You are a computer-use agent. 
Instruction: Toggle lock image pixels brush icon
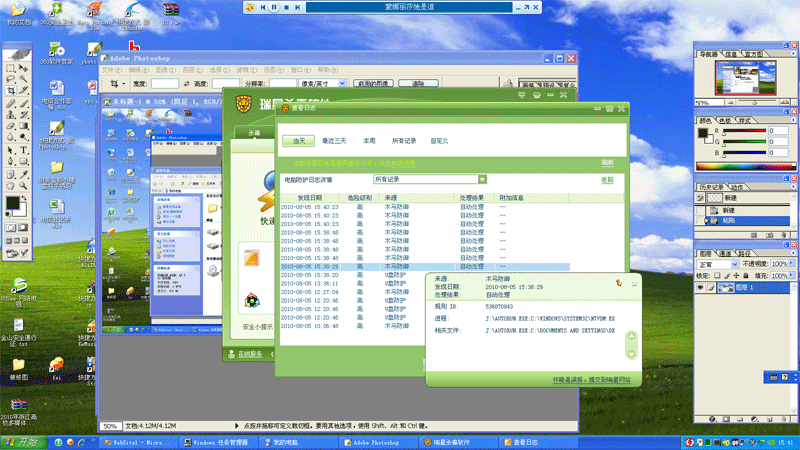[727, 276]
